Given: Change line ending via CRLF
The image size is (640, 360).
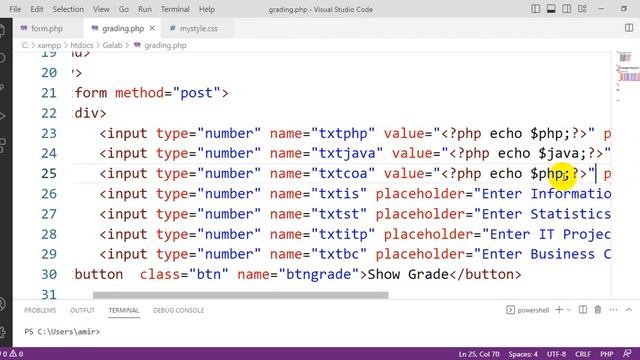Looking at the screenshot, I should point(583,354).
